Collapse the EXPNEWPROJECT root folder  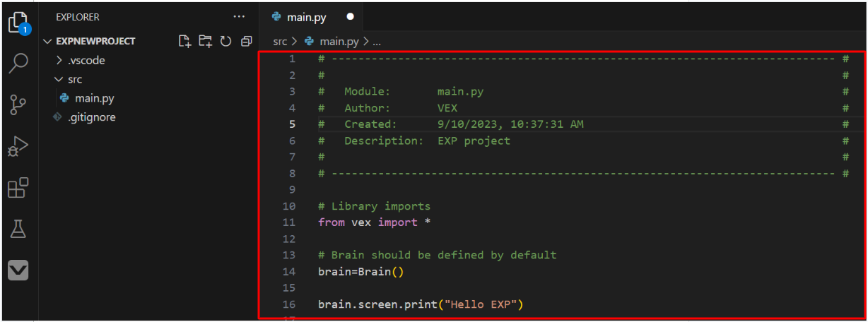(x=95, y=41)
